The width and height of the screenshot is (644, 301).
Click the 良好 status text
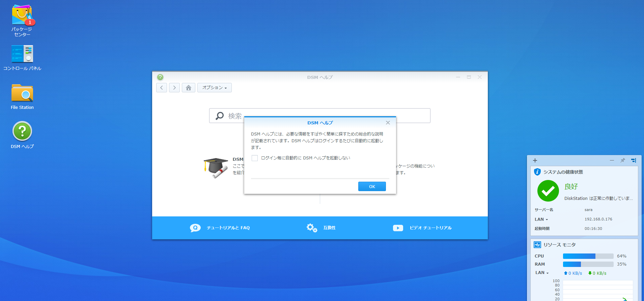point(571,186)
